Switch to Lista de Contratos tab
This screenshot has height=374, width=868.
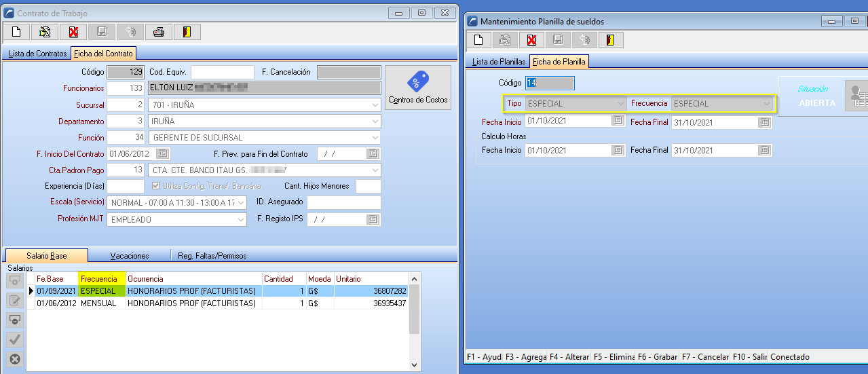click(x=38, y=54)
